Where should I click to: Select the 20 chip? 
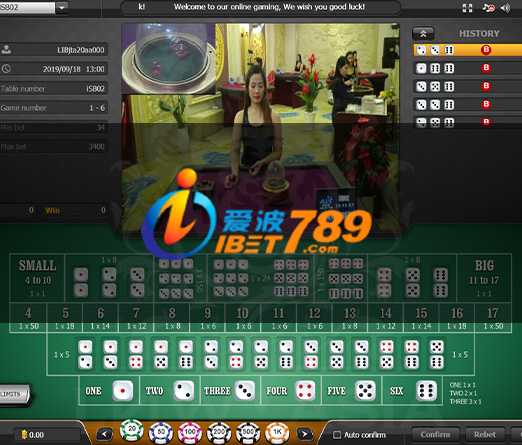coord(132,431)
